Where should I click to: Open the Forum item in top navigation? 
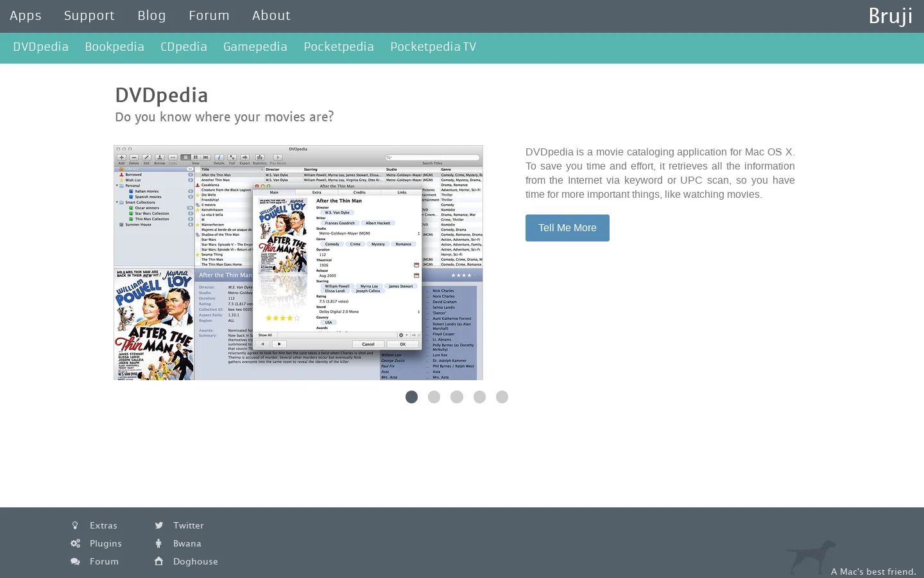tap(209, 15)
